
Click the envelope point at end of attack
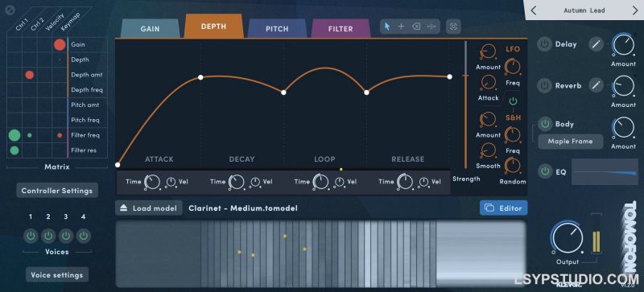point(200,77)
